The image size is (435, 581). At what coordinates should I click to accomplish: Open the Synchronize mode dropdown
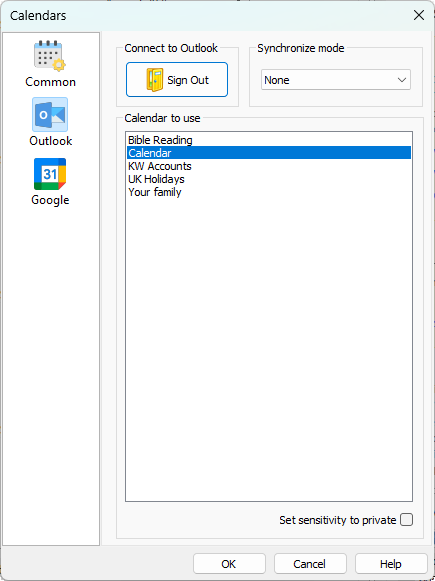tap(336, 80)
